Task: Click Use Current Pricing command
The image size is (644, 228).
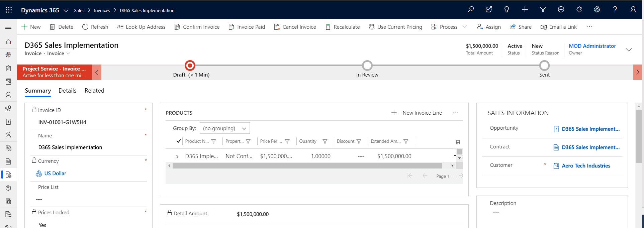Action: (395, 27)
